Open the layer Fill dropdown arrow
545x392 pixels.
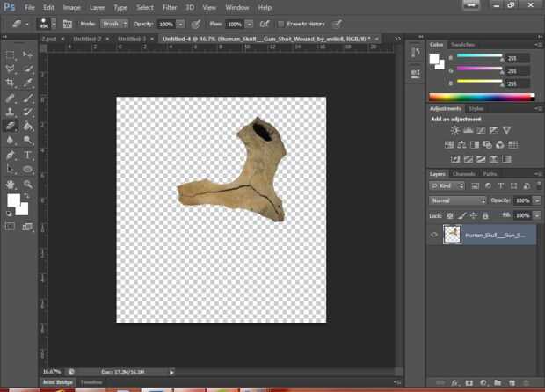[x=538, y=215]
